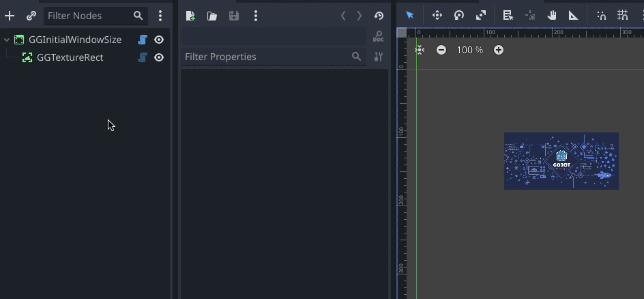Open the Scene dock three-dot options menu
The width and height of the screenshot is (644, 299).
coord(160,16)
